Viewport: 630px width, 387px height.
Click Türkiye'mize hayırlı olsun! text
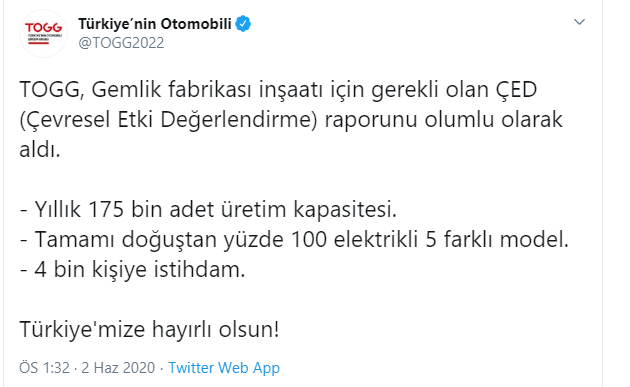[149, 329]
